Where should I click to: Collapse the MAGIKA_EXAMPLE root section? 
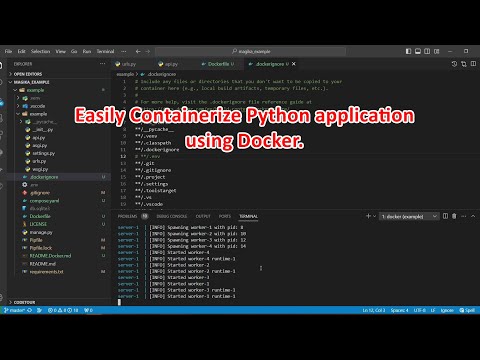(31, 82)
